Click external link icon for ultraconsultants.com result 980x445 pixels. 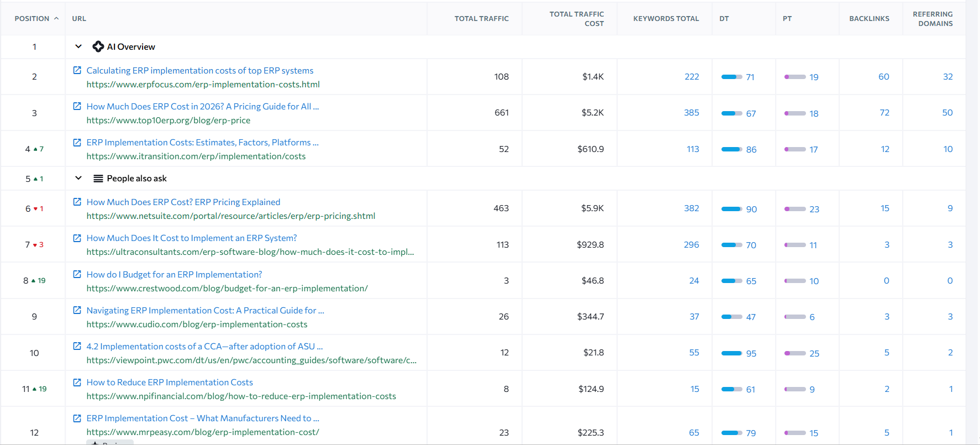[x=77, y=238]
